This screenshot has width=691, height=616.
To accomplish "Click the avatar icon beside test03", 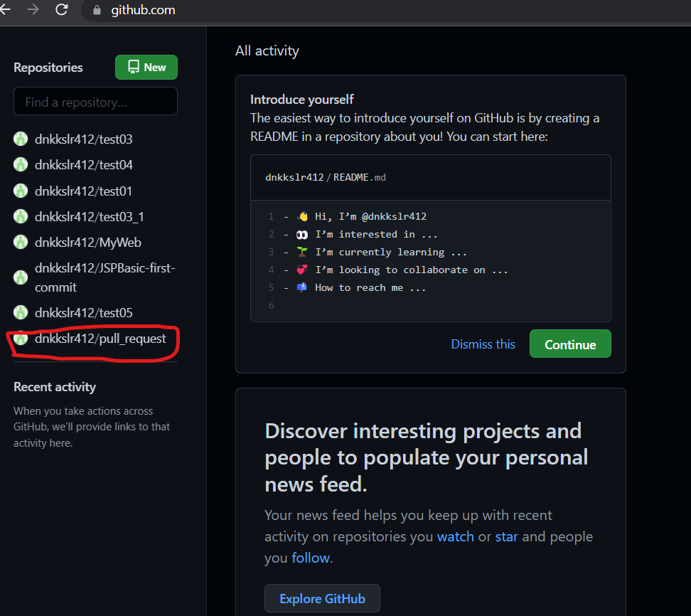I will [x=21, y=139].
